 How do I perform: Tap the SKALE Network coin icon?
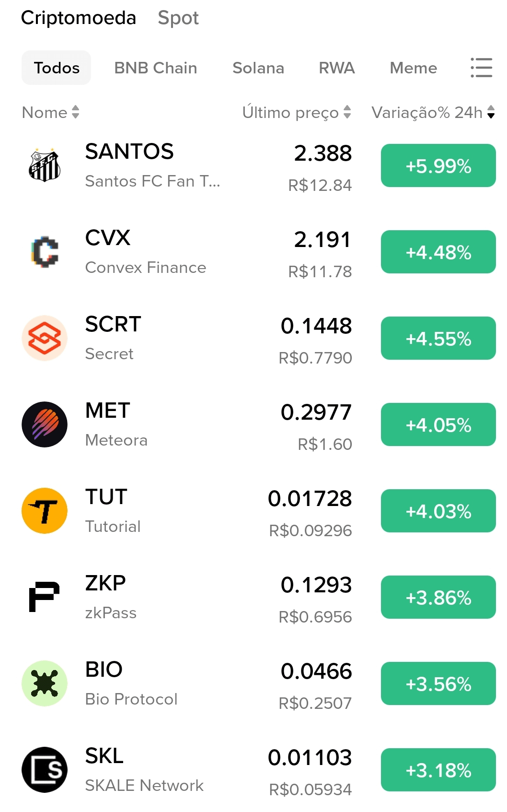(45, 770)
